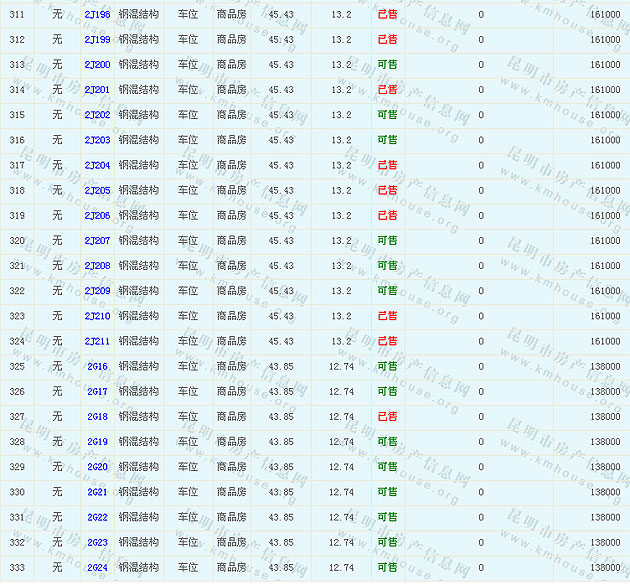
Task: Select the 已售 status in row 327
Action: (387, 416)
